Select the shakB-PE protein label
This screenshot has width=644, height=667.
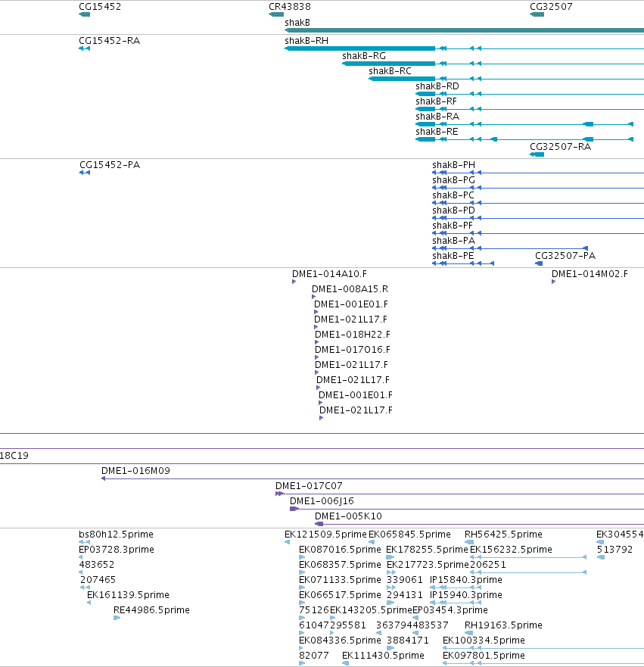[453, 256]
